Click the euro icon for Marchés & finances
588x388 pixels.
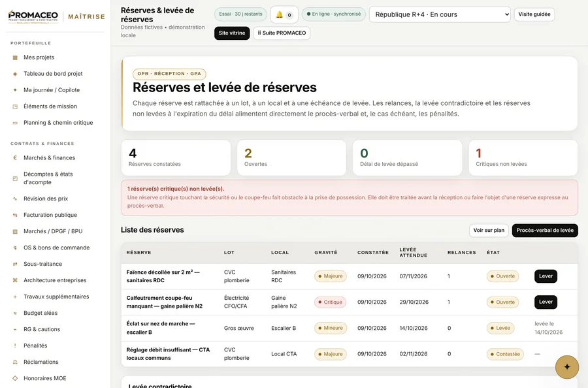coord(15,158)
